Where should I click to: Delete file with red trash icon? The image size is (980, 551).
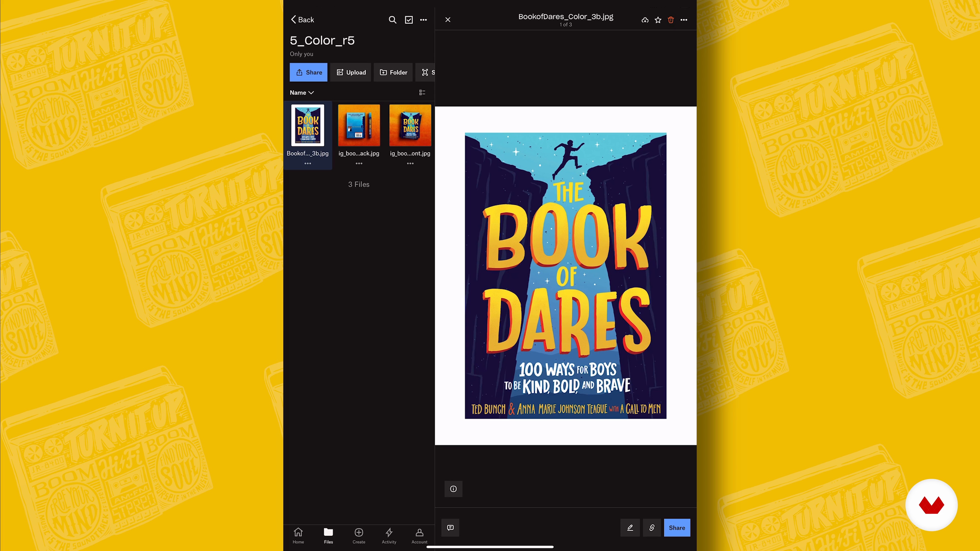(671, 20)
